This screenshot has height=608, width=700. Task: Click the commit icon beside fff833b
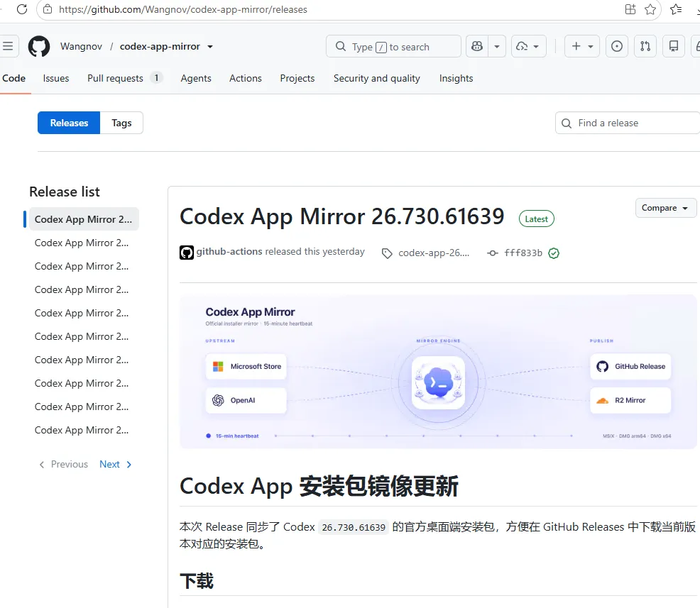(493, 253)
